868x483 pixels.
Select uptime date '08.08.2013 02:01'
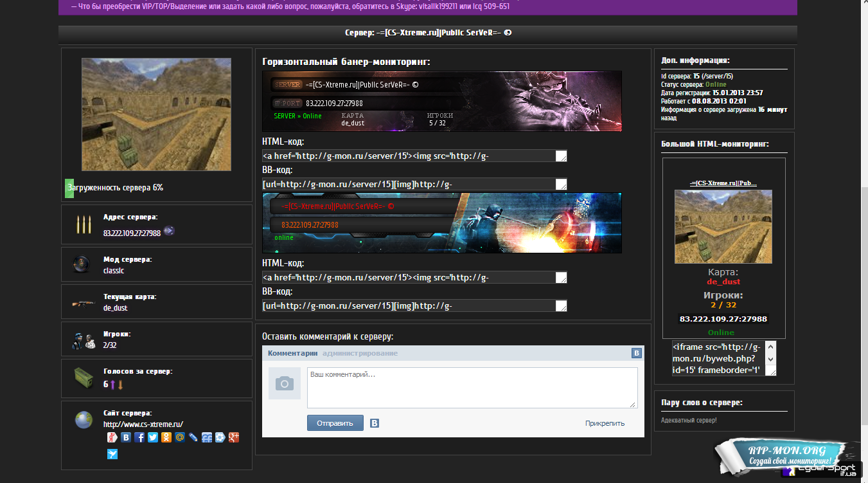tap(719, 101)
